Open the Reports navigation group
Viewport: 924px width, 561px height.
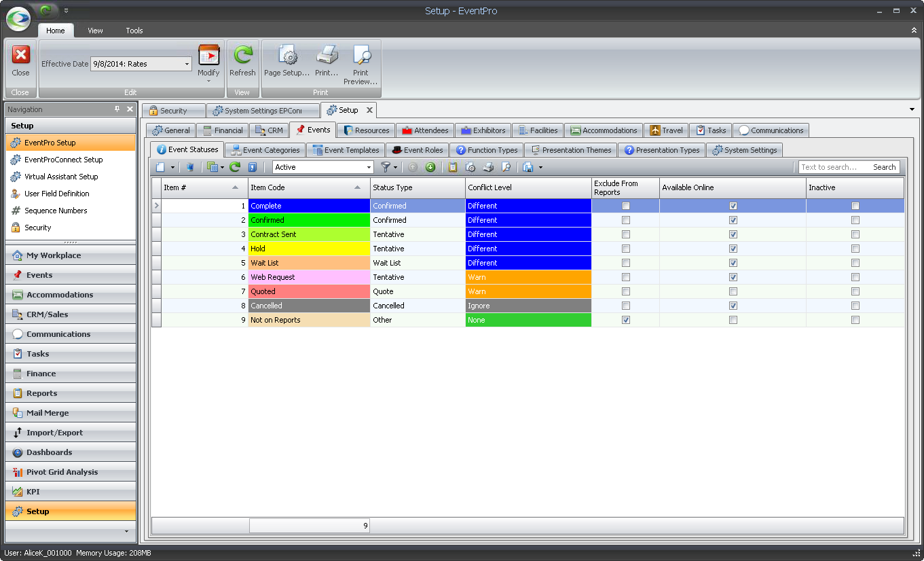[x=71, y=393]
